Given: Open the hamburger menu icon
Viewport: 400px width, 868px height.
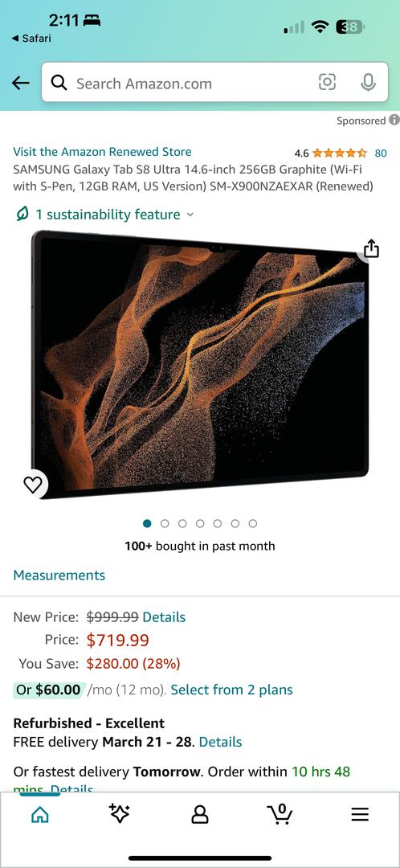Looking at the screenshot, I should click(360, 813).
